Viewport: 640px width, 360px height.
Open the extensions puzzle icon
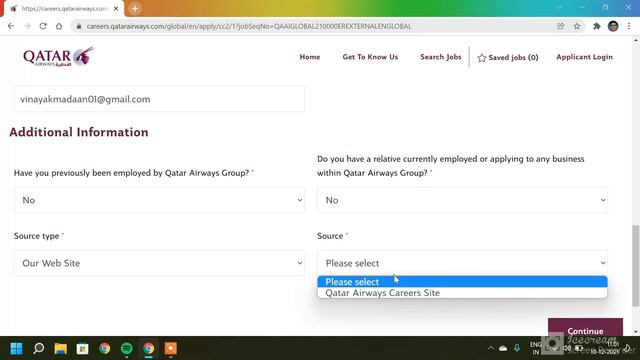point(597,26)
